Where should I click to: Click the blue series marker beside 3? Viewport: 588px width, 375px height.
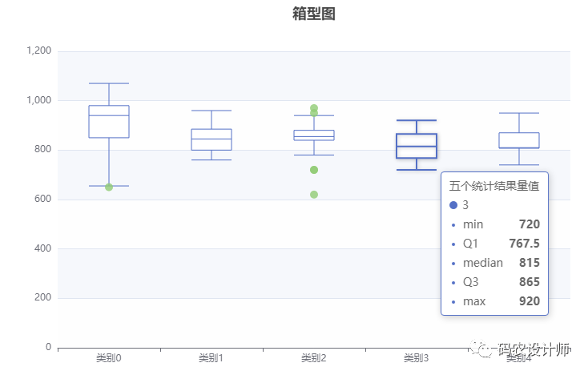(453, 205)
